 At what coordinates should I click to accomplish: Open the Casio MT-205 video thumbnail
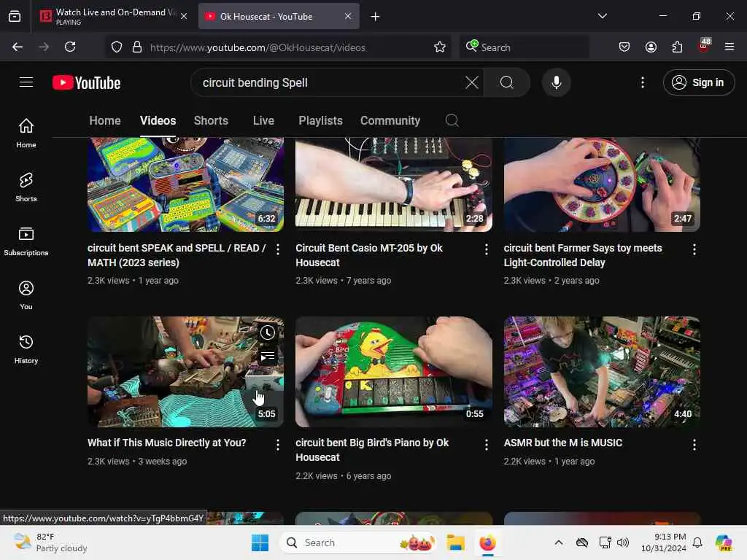(x=393, y=184)
